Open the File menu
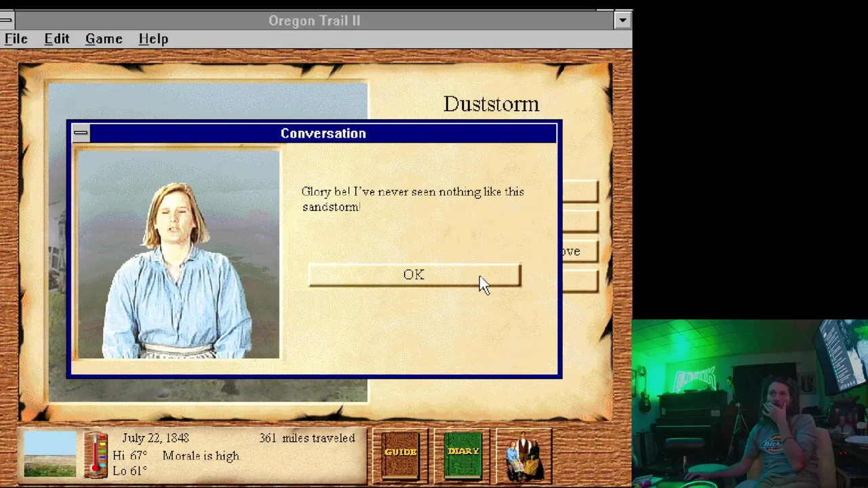This screenshot has height=488, width=868. 16,39
